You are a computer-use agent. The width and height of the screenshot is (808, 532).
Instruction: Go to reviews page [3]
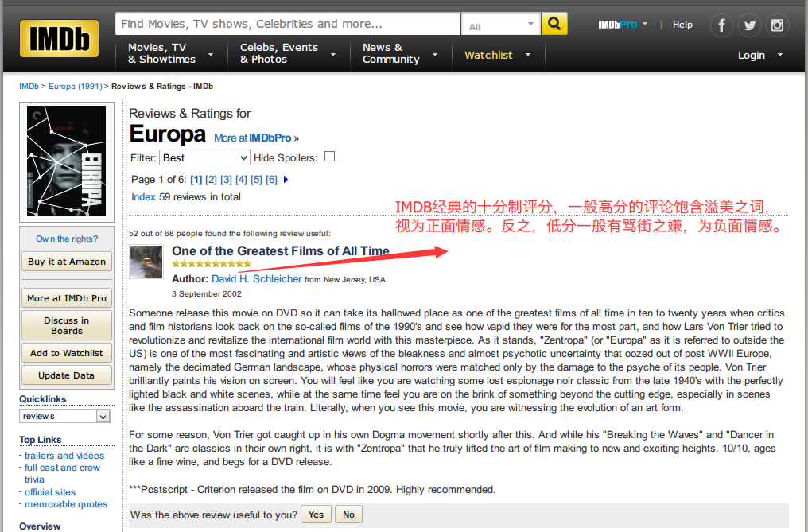click(x=226, y=180)
